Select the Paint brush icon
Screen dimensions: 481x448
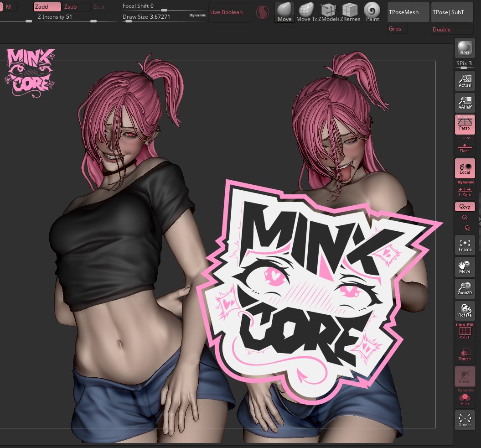pos(372,12)
